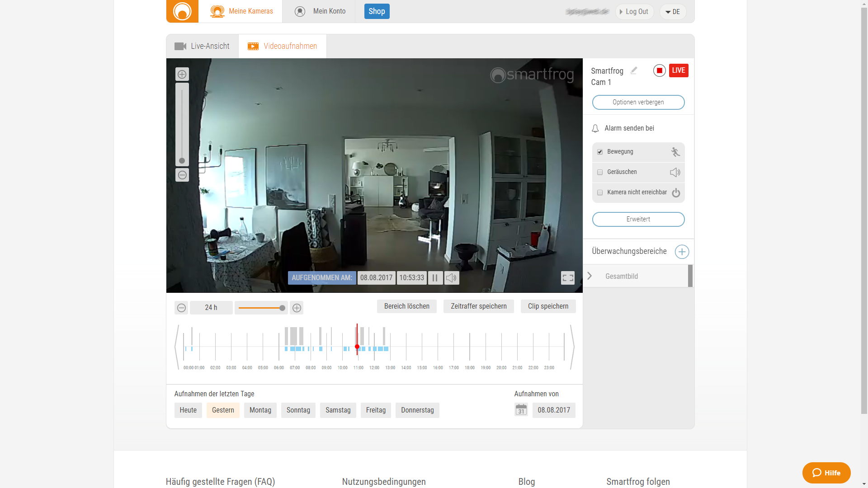Click the zoom-out minus icon on video
Viewport: 868px width, 488px height.
click(x=182, y=175)
